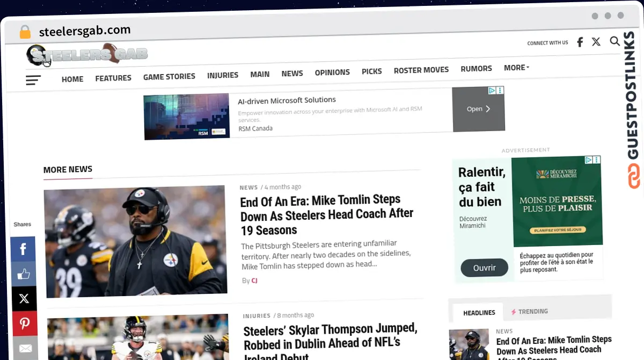Open the FEATURES menu item

[113, 78]
